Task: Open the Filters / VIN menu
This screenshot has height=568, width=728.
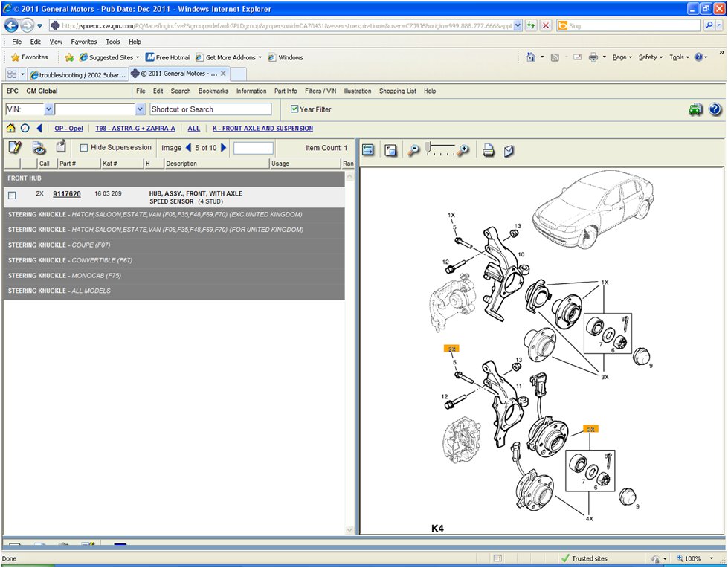Action: click(x=320, y=91)
